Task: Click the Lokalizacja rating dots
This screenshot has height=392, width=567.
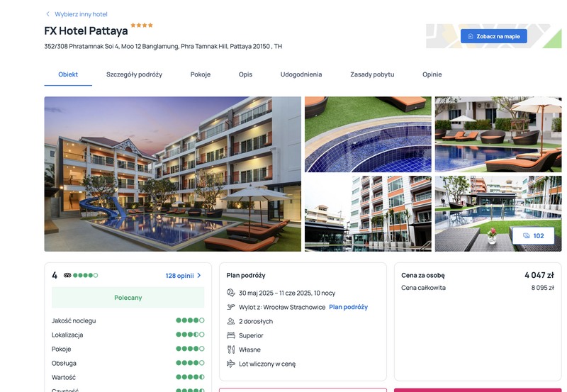Action: pyautogui.click(x=190, y=335)
